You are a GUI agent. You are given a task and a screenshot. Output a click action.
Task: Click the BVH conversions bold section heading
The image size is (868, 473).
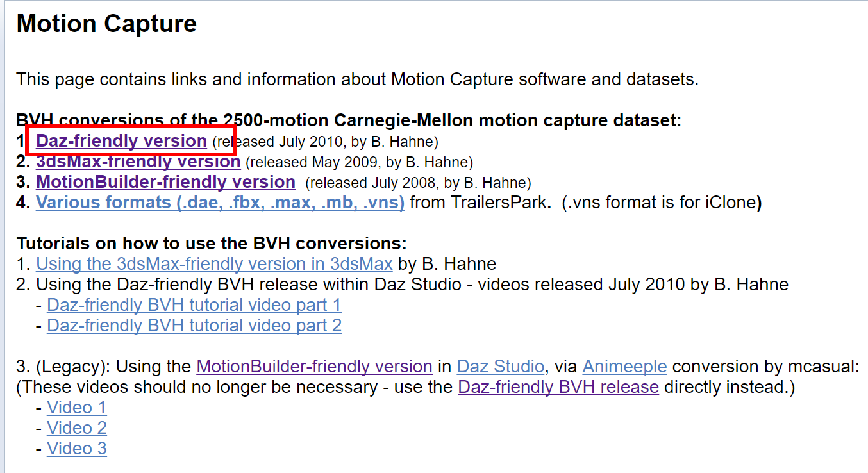(x=349, y=120)
